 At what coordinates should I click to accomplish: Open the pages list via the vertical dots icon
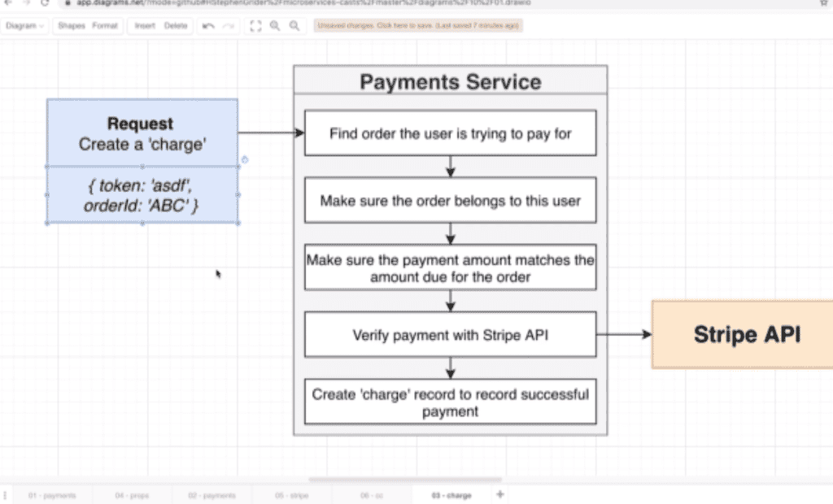(4, 494)
